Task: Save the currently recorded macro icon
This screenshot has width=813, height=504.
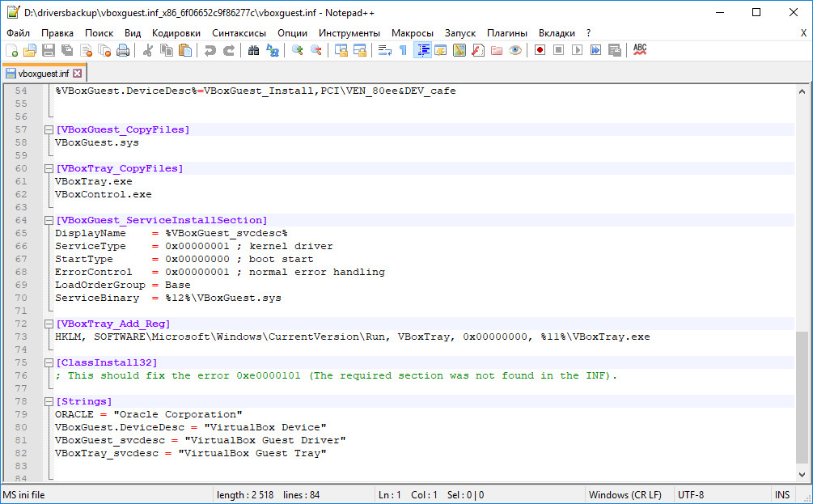Action: [615, 50]
